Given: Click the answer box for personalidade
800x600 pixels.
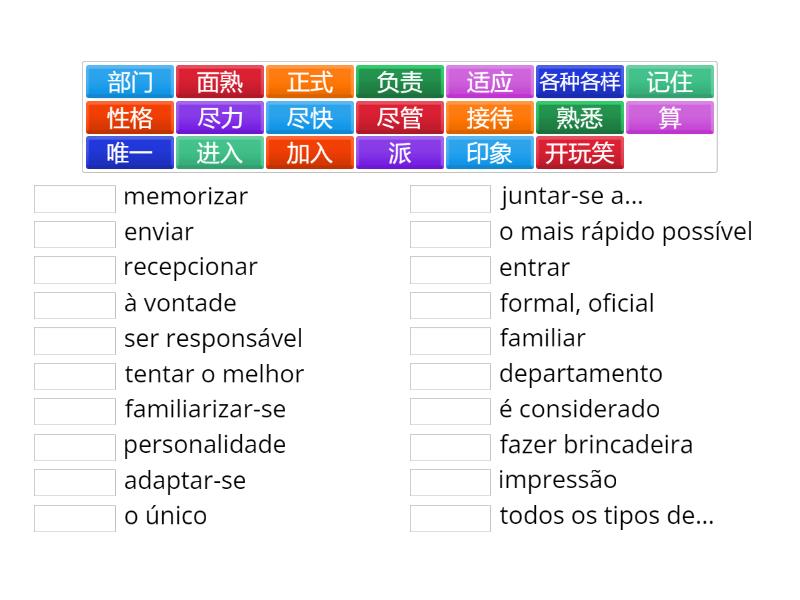Looking at the screenshot, I should pyautogui.click(x=75, y=446).
